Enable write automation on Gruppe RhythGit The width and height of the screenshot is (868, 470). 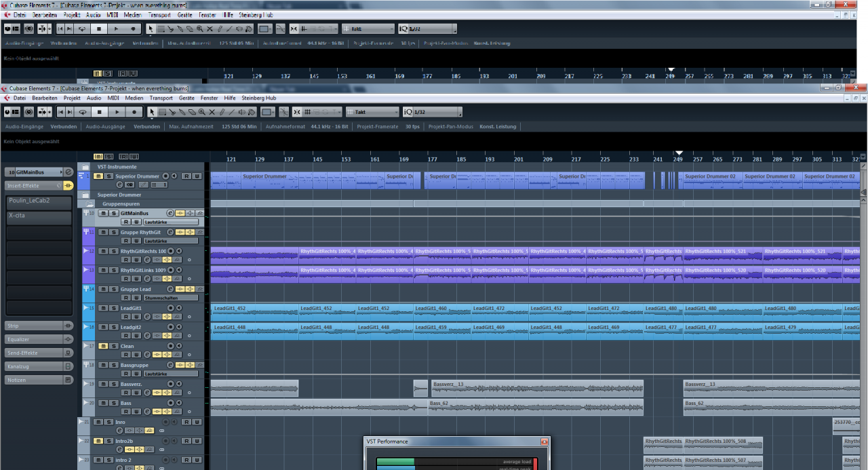(x=136, y=241)
